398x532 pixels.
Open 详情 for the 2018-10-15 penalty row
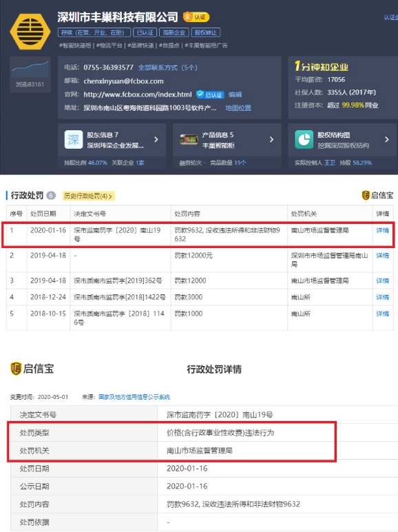(x=382, y=314)
